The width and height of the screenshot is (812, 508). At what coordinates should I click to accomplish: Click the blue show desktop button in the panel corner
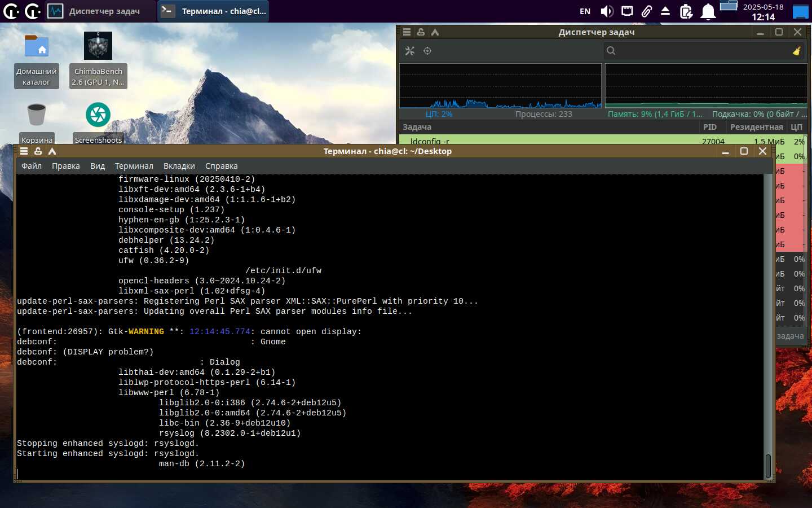tap(801, 11)
